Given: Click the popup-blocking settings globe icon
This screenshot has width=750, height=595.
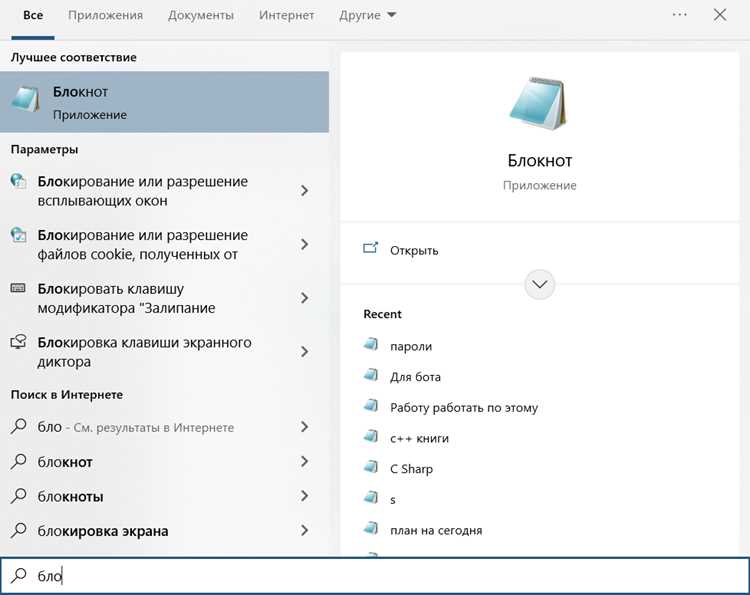Looking at the screenshot, I should 18,181.
